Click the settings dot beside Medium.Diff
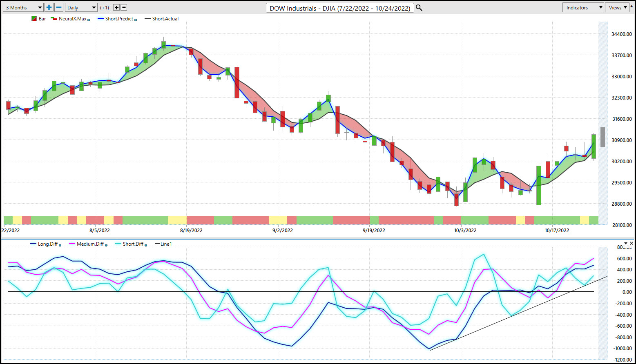 (x=106, y=245)
